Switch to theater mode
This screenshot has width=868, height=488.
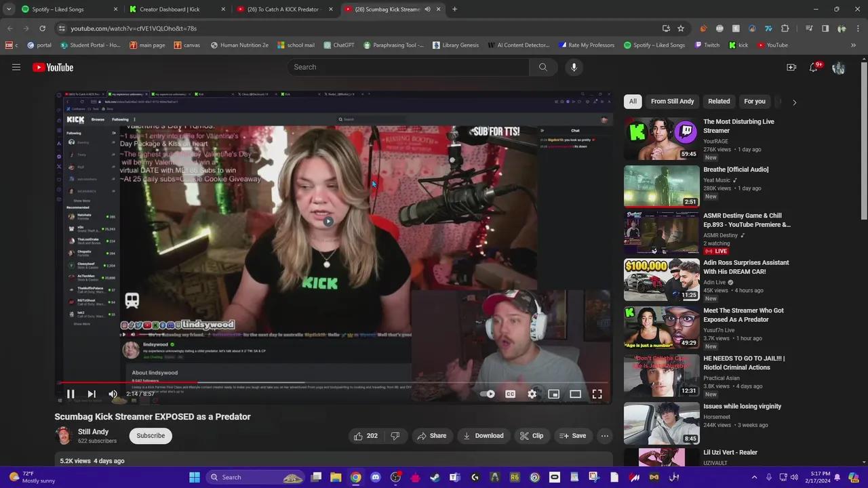pyautogui.click(x=575, y=394)
